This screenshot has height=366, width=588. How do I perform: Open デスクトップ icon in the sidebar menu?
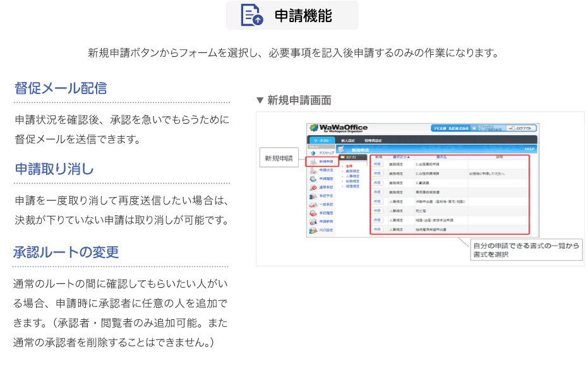click(313, 153)
